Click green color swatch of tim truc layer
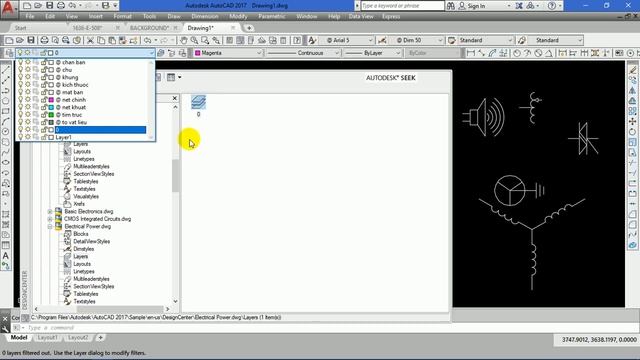Viewport: 640px width, 360px height. pyautogui.click(x=51, y=115)
